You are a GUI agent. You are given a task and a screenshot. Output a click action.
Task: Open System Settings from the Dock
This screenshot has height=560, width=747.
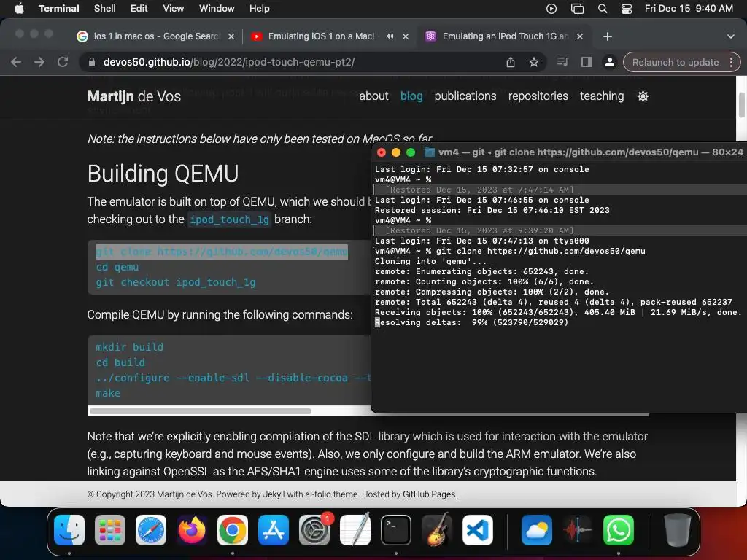click(314, 530)
